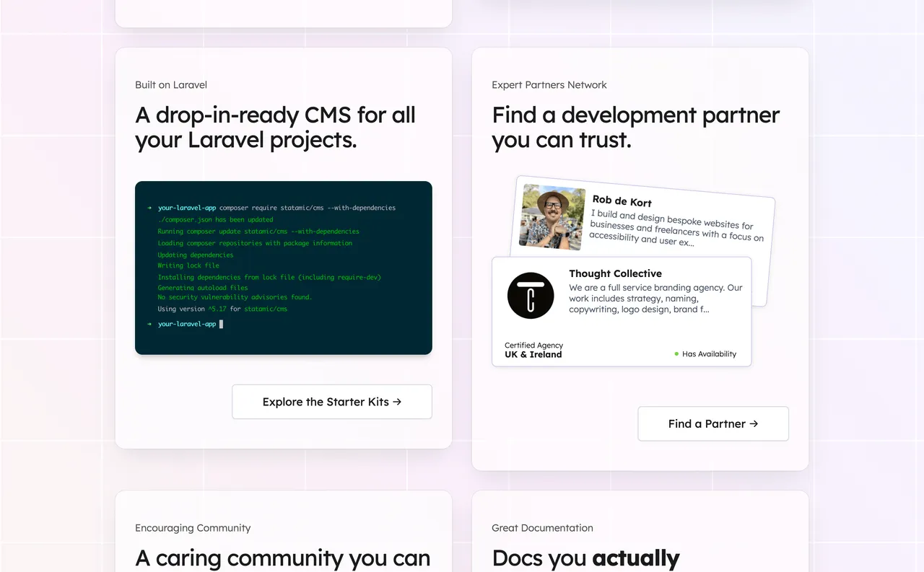Click the dark terminal code block
Screen dimensions: 924x572
[283, 268]
